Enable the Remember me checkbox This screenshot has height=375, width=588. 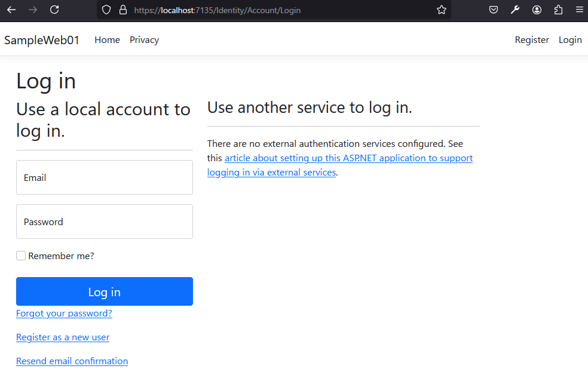click(x=21, y=256)
